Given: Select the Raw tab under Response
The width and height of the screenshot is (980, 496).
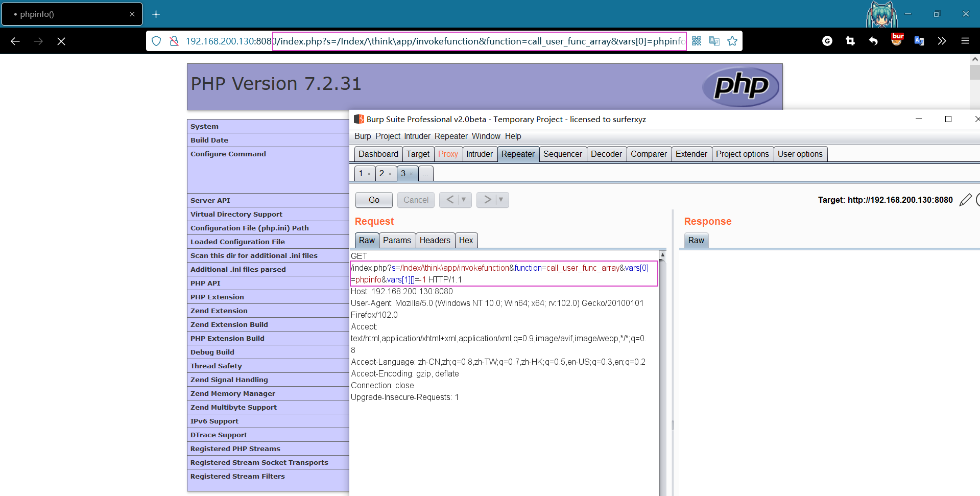Looking at the screenshot, I should [696, 240].
